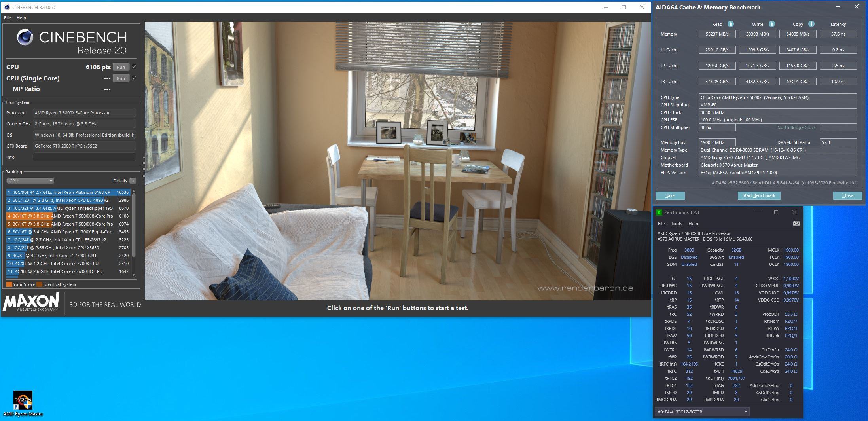Click the Write info icon in AIDA64
The width and height of the screenshot is (868, 421).
(772, 24)
